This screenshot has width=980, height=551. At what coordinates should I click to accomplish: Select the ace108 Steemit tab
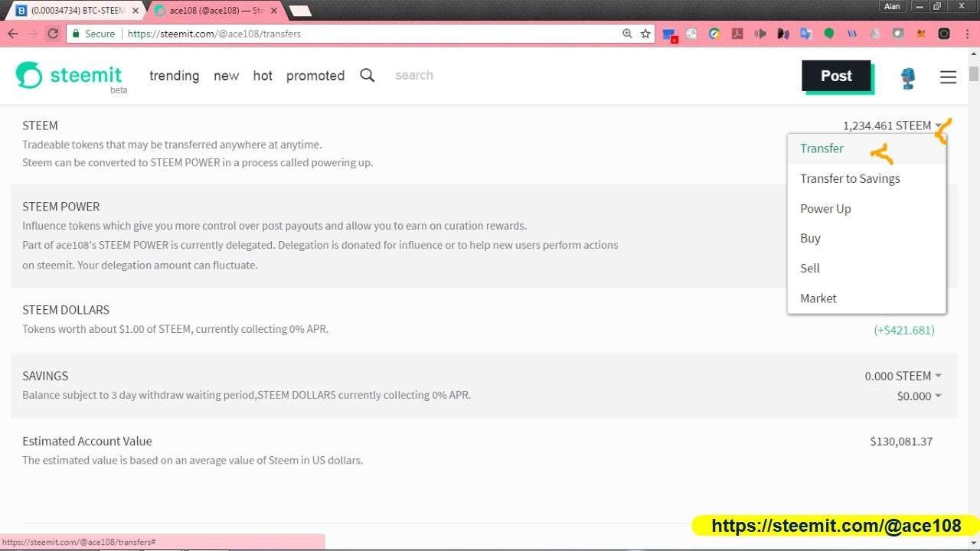pos(214,11)
